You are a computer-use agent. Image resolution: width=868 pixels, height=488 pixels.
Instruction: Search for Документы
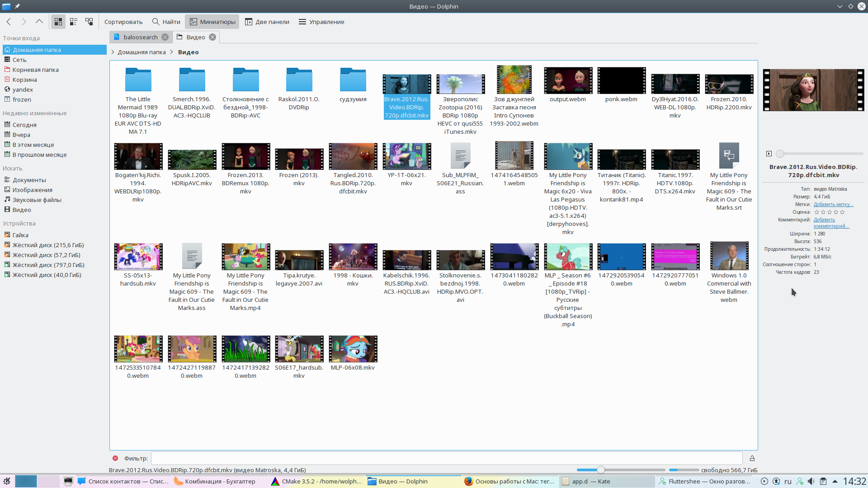pyautogui.click(x=29, y=180)
